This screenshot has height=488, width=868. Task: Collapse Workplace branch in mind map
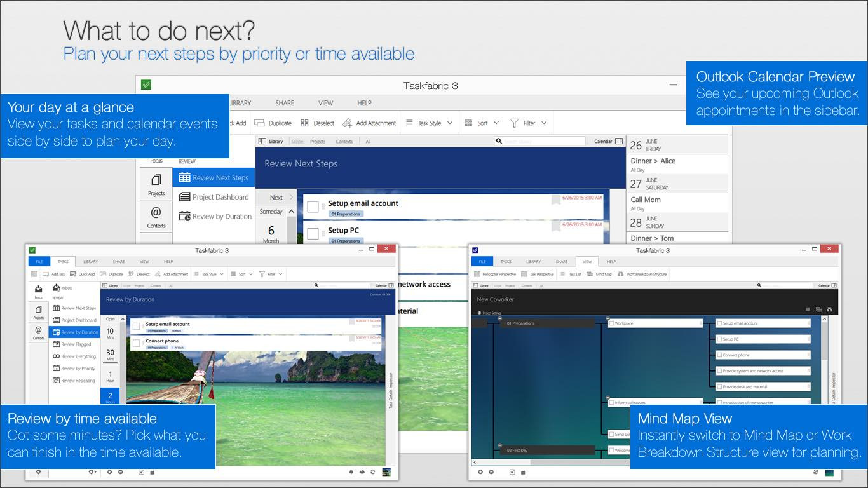click(607, 318)
